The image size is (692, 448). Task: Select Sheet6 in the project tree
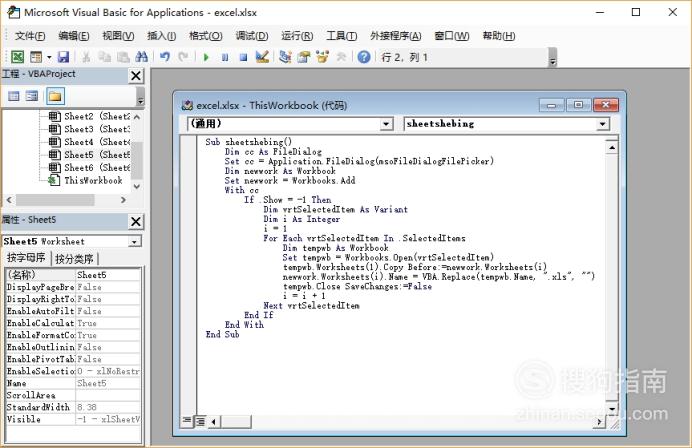tap(91, 168)
